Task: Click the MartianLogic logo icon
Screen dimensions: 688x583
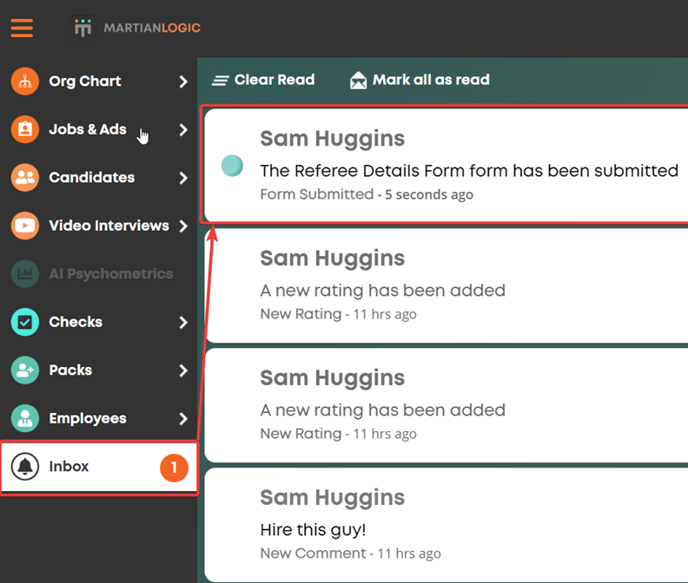Action: (83, 28)
